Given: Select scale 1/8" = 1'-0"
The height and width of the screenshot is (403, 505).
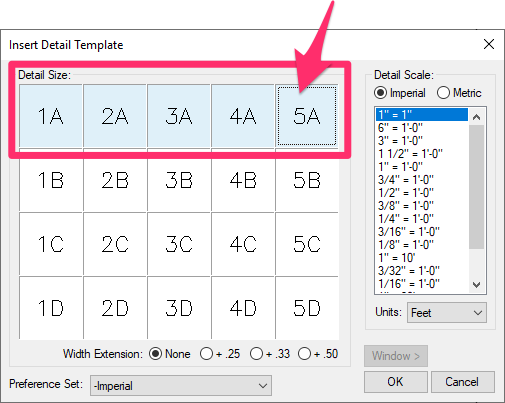Looking at the screenshot, I should [x=422, y=244].
